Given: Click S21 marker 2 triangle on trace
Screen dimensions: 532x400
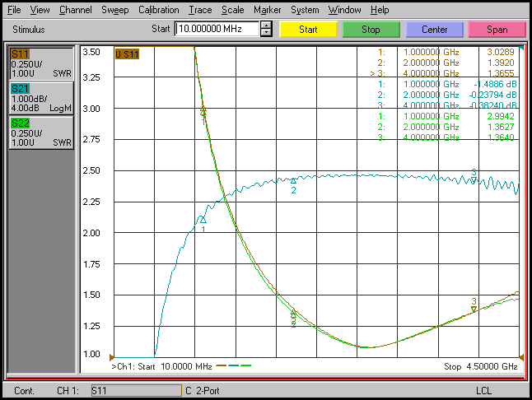Looking at the screenshot, I should [x=293, y=181].
